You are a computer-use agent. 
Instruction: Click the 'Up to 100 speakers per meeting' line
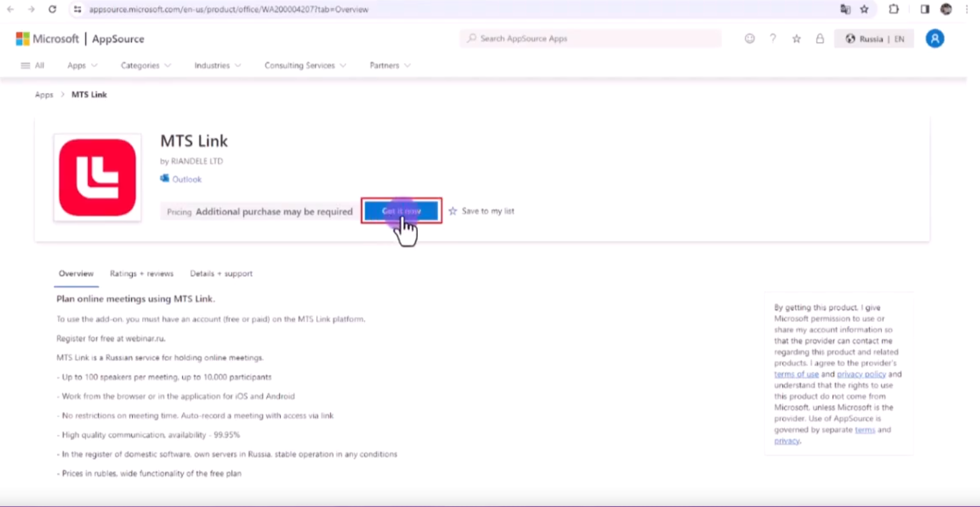click(164, 377)
